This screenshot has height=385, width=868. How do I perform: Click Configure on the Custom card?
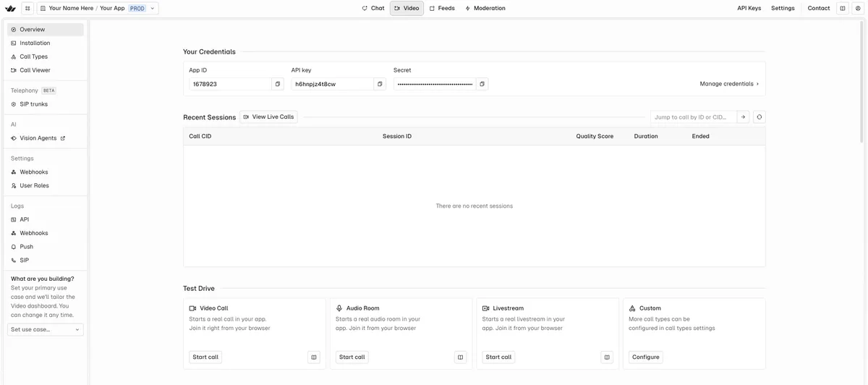[x=646, y=357]
